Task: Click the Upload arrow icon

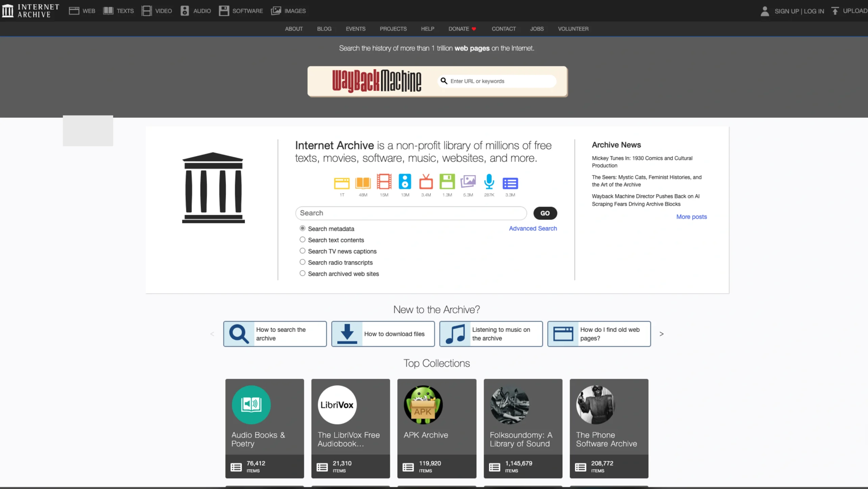Action: pyautogui.click(x=835, y=11)
